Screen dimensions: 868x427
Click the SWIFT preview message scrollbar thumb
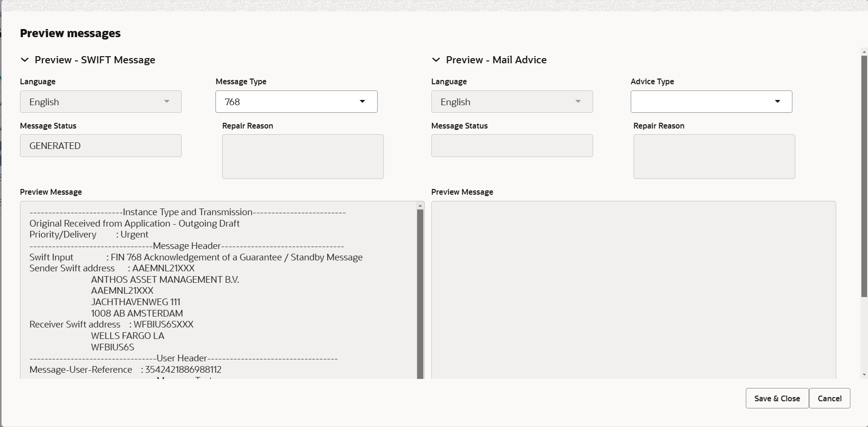420,290
